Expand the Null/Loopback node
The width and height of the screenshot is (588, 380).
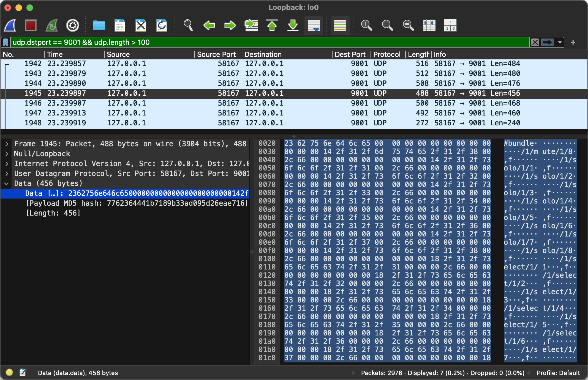point(7,154)
